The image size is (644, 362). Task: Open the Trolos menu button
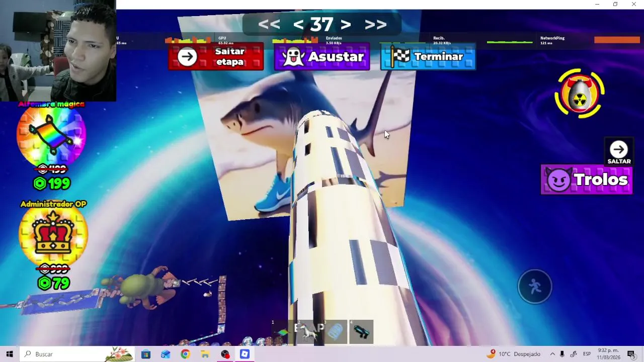587,179
